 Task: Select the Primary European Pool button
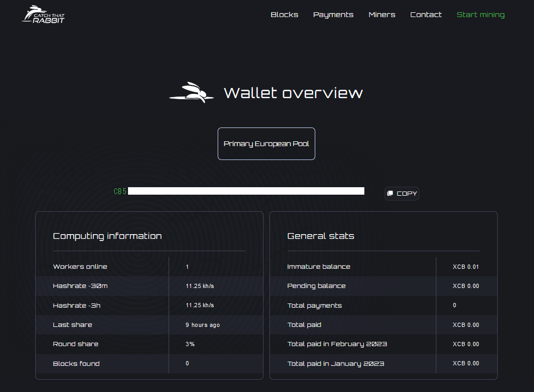click(x=266, y=144)
